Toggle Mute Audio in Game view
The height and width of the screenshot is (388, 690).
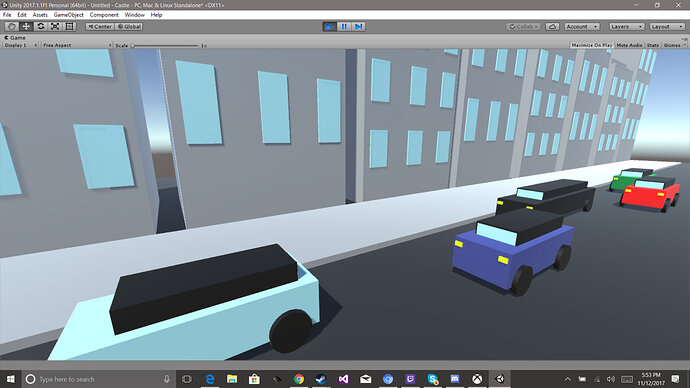click(x=629, y=45)
